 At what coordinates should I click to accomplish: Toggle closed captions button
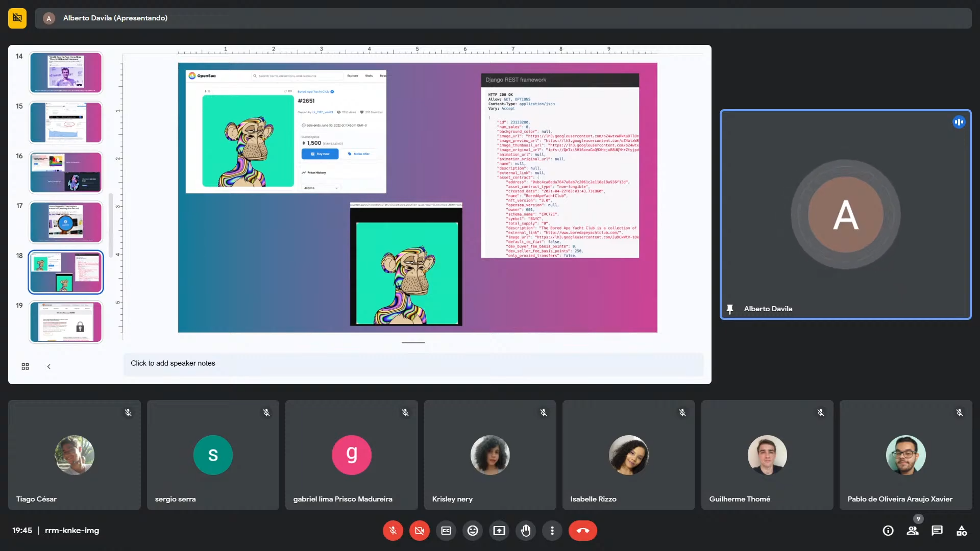446,531
